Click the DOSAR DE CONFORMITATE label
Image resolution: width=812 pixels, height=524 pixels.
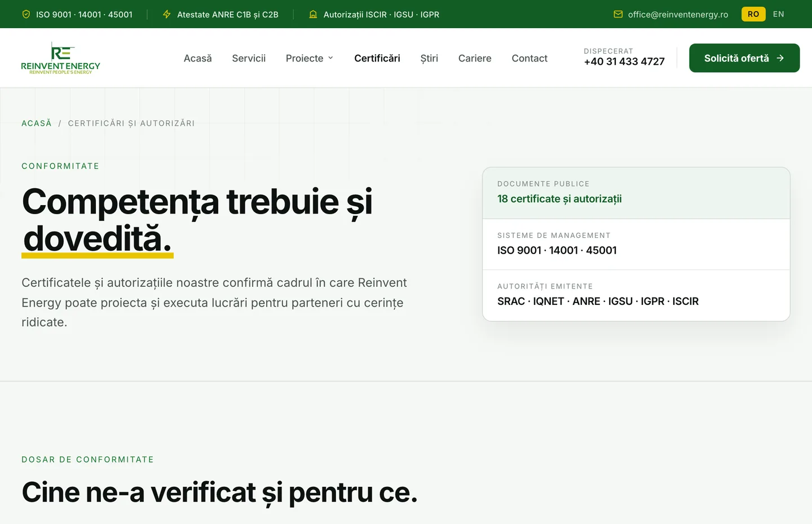(x=87, y=460)
